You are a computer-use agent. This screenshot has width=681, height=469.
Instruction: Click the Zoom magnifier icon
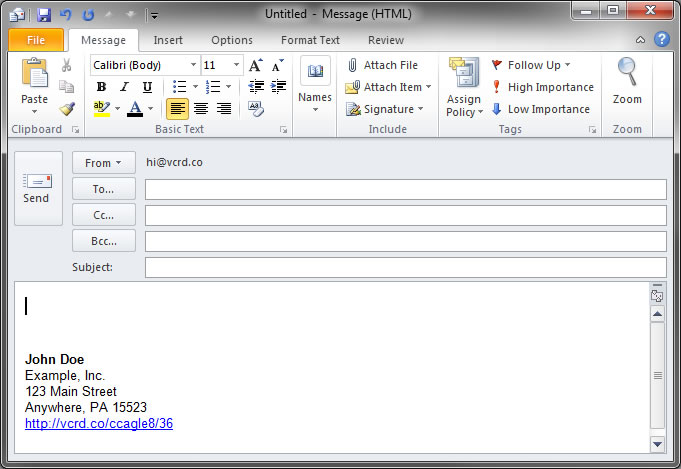coord(627,73)
